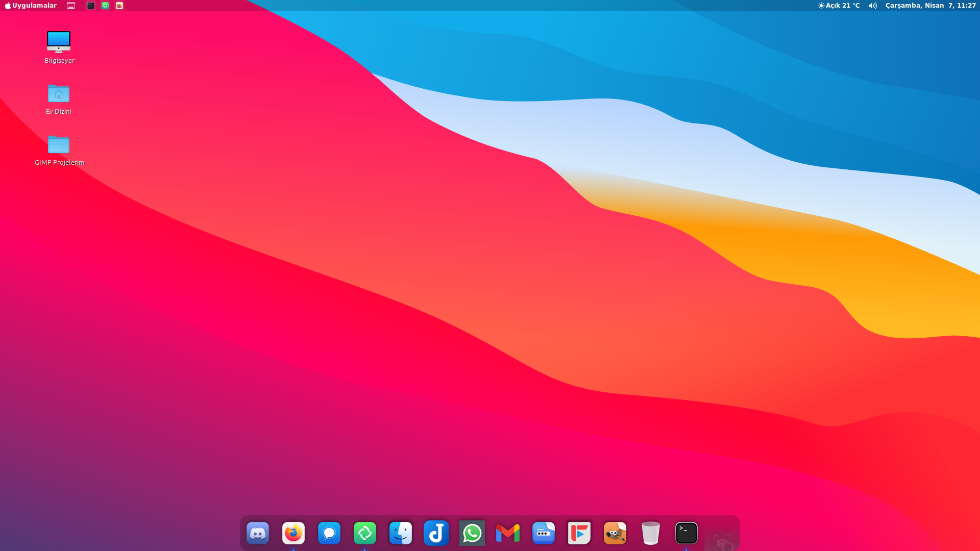
Task: Open Gmail from the dock
Action: click(x=508, y=533)
